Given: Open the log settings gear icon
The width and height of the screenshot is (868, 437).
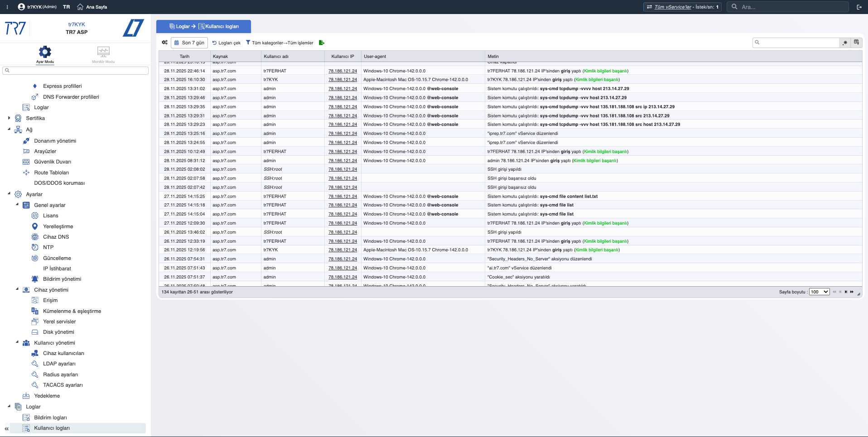Looking at the screenshot, I should [164, 43].
